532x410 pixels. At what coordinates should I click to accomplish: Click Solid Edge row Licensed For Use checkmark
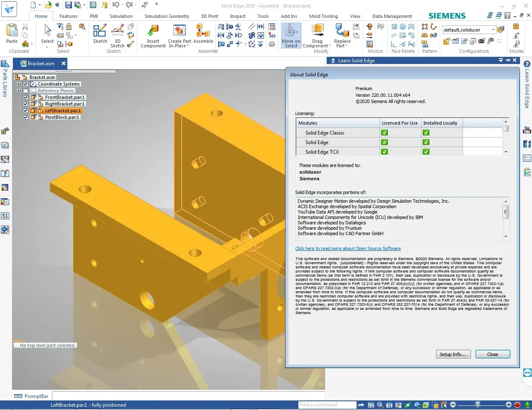click(384, 142)
